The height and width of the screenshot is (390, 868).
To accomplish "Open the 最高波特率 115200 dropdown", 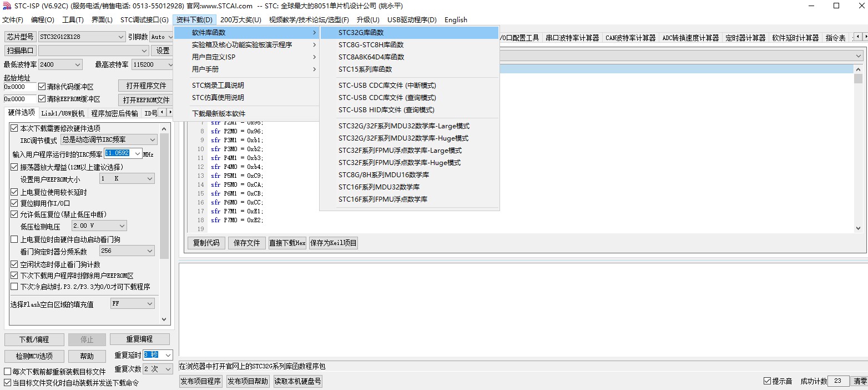I will [154, 64].
